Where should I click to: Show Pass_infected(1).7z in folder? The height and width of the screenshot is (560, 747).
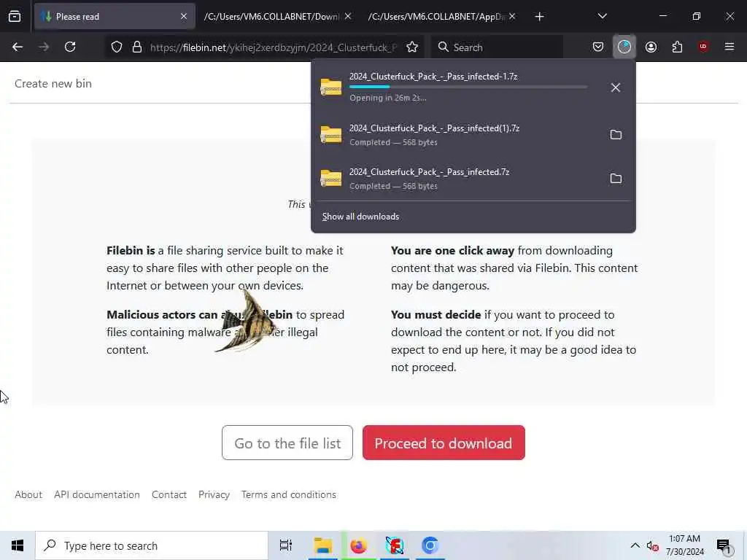616,135
